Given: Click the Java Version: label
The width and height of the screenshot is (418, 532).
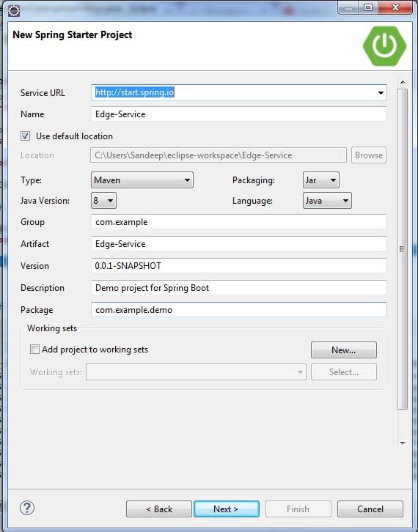Looking at the screenshot, I should tap(45, 201).
